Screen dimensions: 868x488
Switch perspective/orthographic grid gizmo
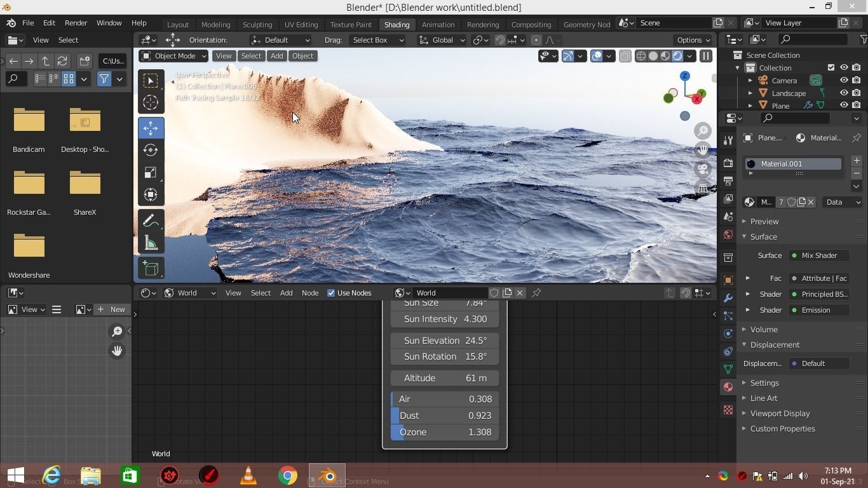tap(703, 188)
